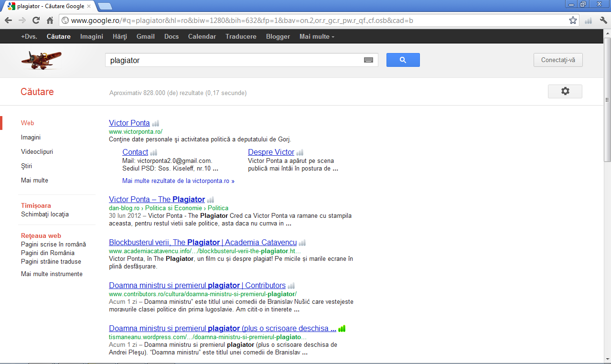Reload the current page
Viewport: 611px width, 364px height.
tap(36, 21)
